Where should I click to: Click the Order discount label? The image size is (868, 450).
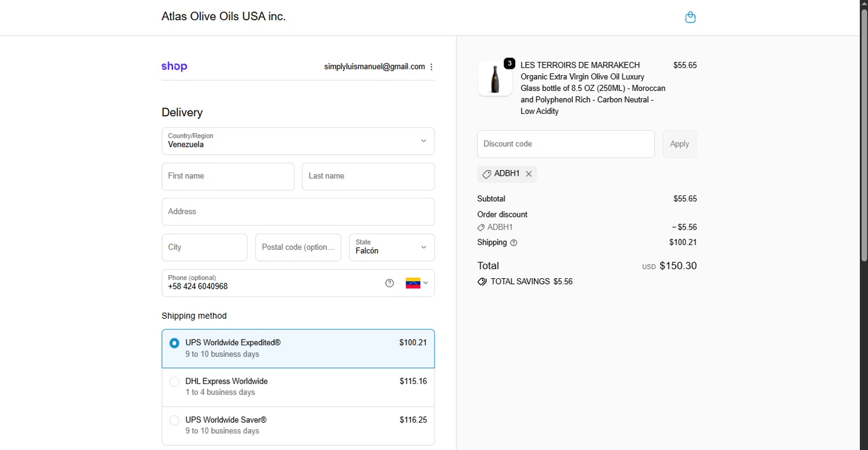pos(502,215)
